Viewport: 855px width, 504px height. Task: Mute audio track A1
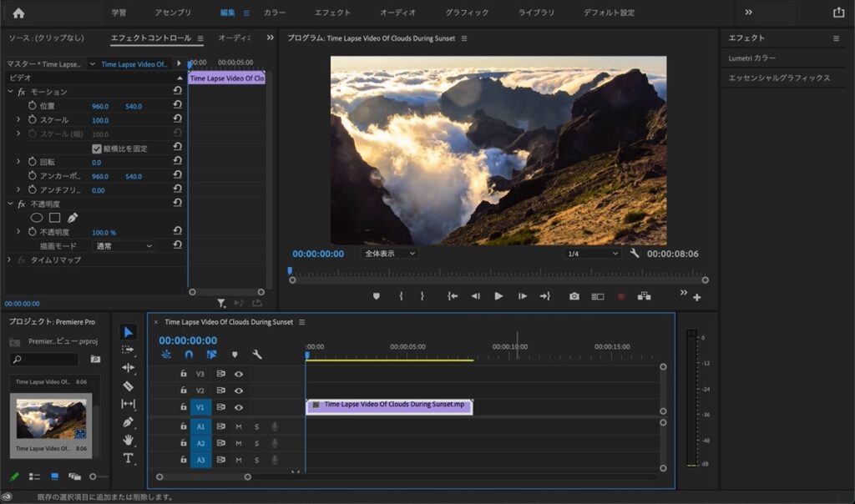[x=238, y=426]
